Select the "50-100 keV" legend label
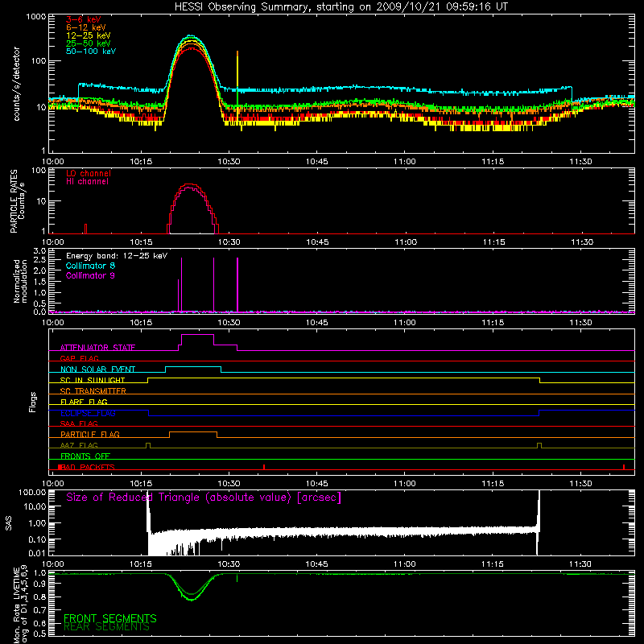The image size is (644, 644). (x=91, y=52)
